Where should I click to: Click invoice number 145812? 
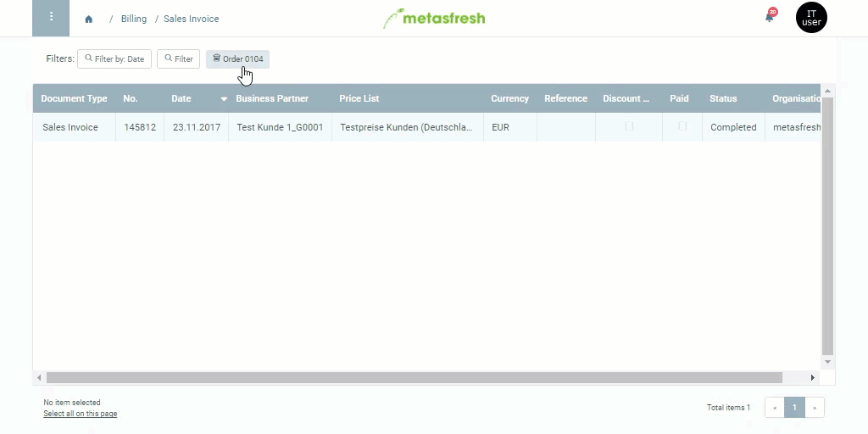tap(140, 127)
